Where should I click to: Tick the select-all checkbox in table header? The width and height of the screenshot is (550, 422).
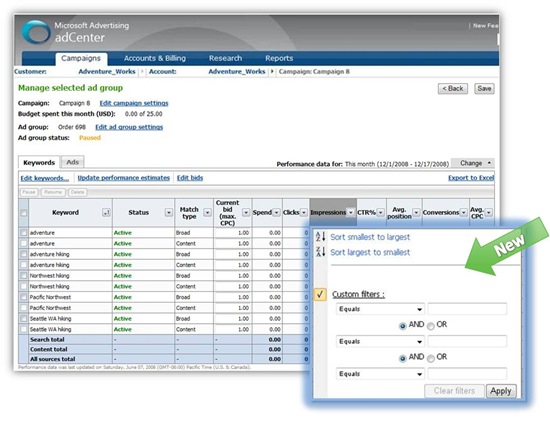[24, 213]
